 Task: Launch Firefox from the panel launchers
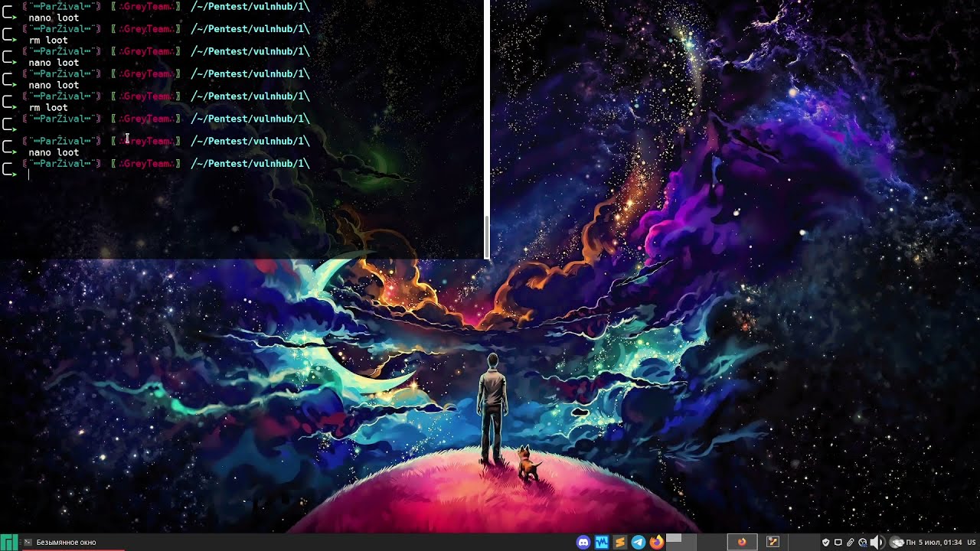coord(656,543)
